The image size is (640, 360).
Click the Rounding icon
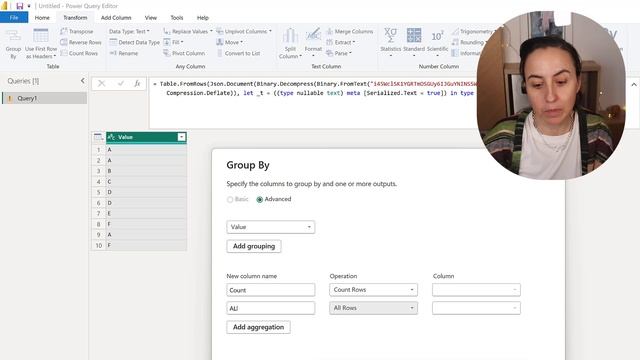point(455,42)
